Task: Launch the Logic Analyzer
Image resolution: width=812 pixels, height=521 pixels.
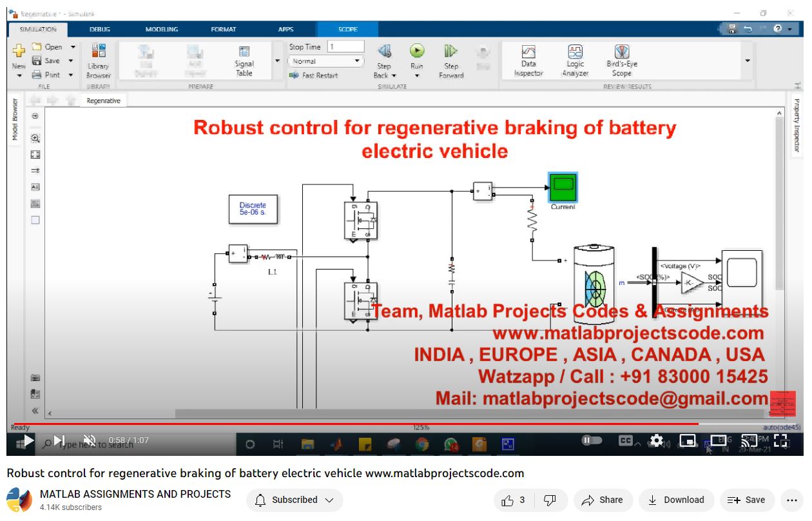Action: (x=575, y=61)
